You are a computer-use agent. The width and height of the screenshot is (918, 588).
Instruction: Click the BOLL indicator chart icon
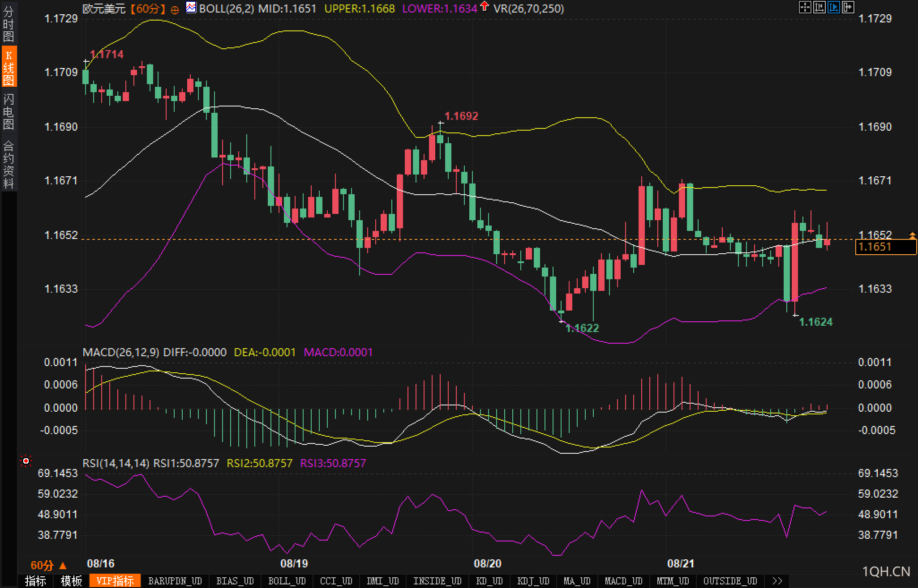(191, 8)
